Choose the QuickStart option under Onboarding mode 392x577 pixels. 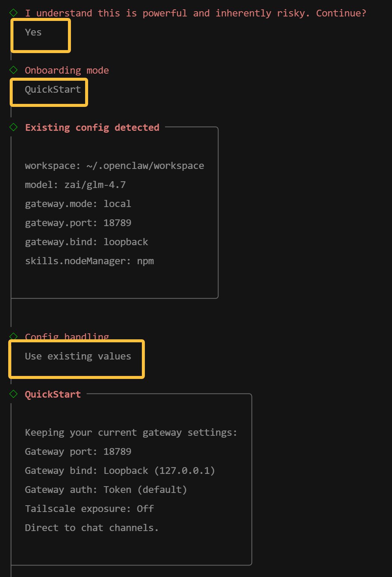(53, 90)
